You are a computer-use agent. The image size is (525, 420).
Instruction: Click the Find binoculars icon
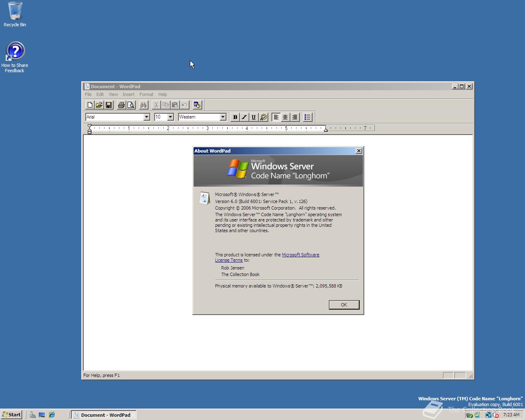[144, 105]
